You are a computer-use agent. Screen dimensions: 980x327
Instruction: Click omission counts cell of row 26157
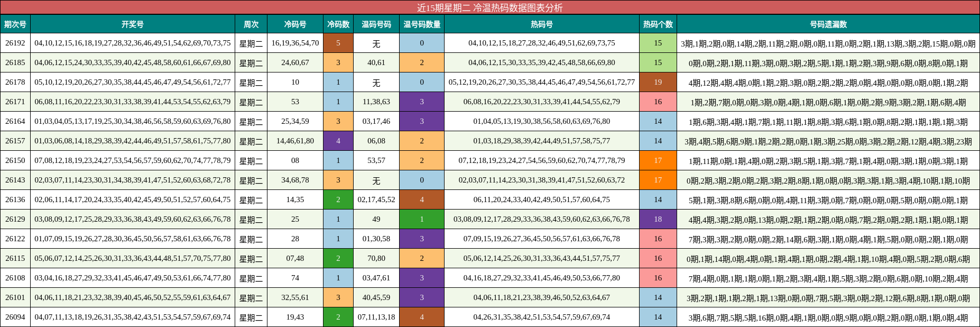click(828, 141)
